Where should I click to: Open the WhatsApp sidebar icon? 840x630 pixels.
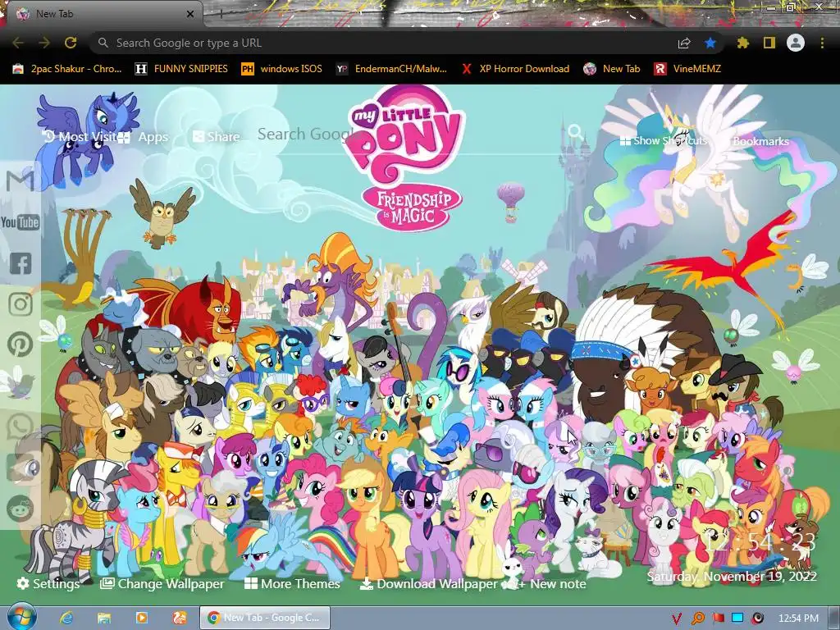click(21, 427)
